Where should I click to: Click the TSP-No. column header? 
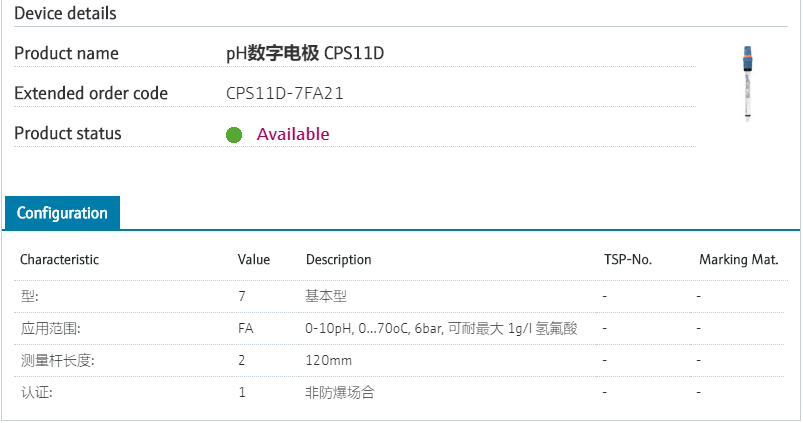pos(628,260)
